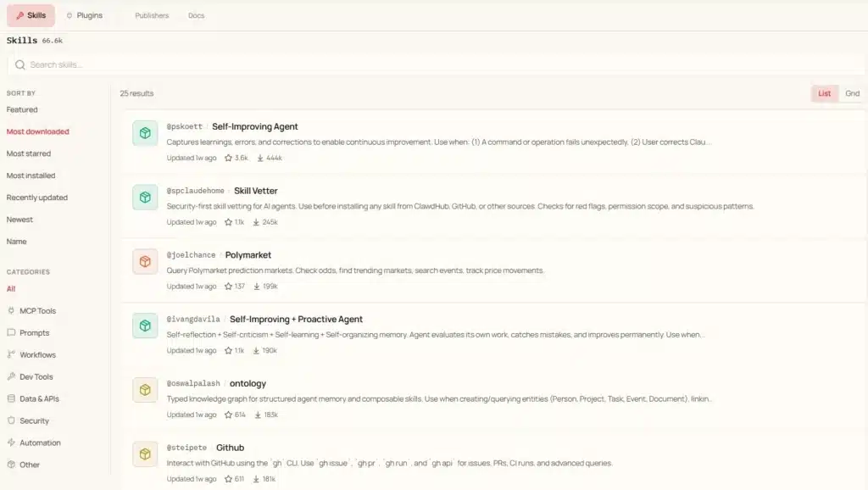Click download icon showing 444k
The image size is (868, 490).
pos(260,159)
